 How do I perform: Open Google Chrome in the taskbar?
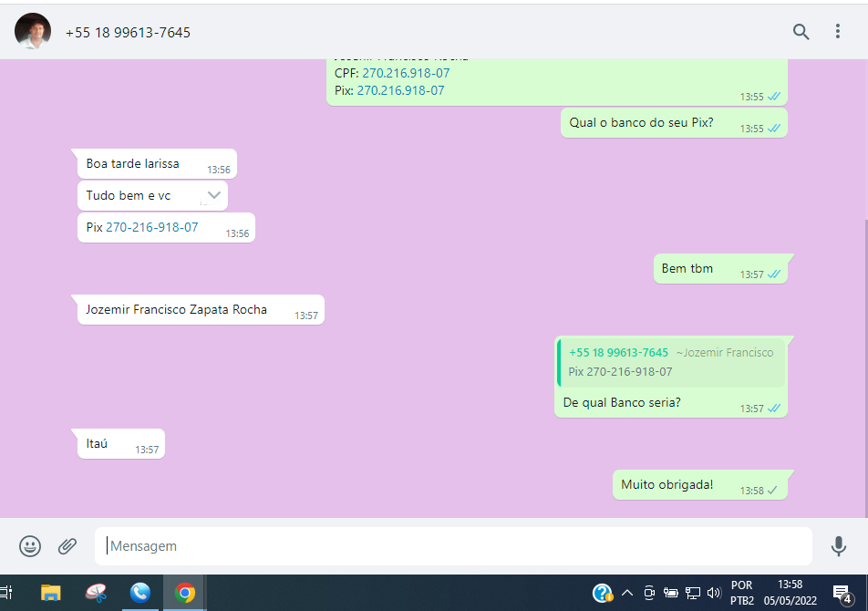click(x=185, y=593)
